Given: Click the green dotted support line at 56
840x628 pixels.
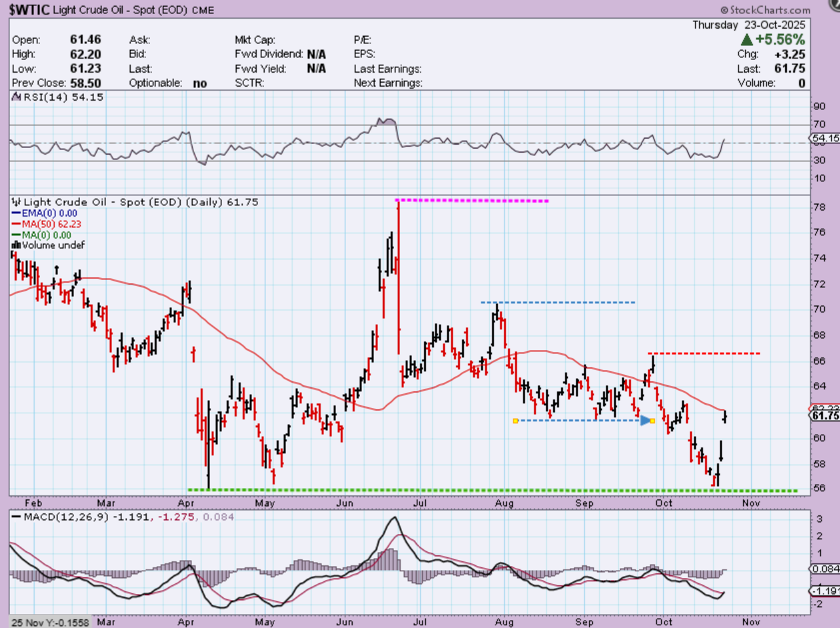Looking at the screenshot, I should 467,491.
